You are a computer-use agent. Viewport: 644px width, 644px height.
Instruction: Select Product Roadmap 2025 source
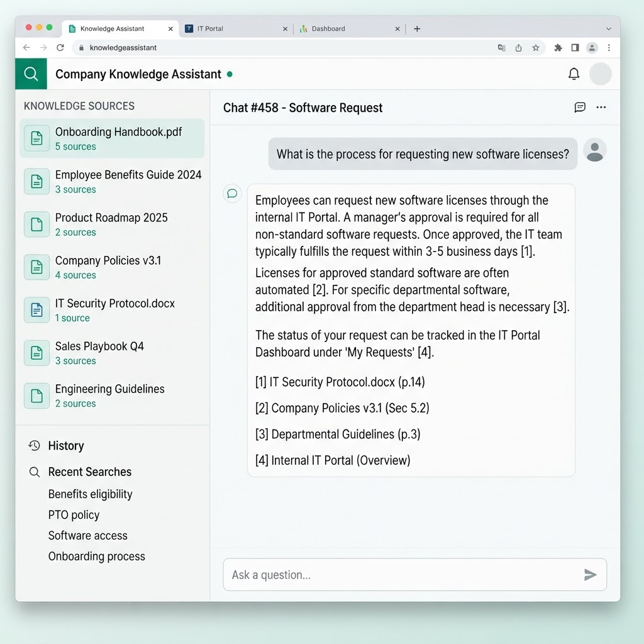(112, 225)
